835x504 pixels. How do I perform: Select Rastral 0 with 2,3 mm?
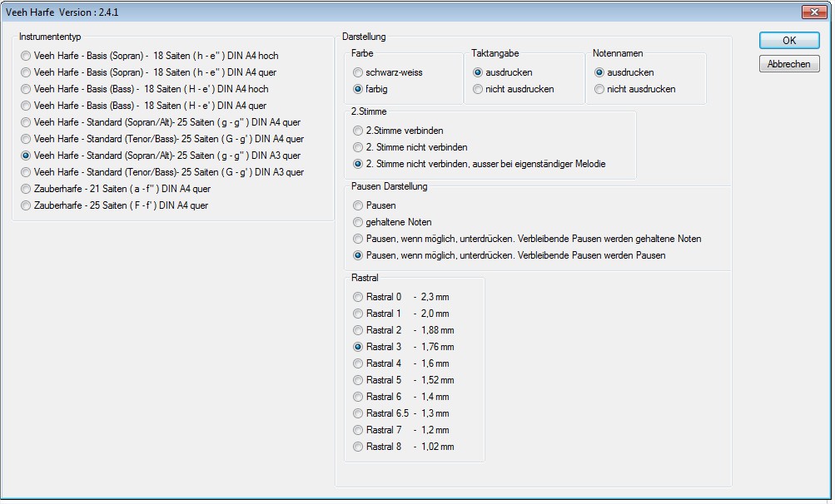point(359,297)
